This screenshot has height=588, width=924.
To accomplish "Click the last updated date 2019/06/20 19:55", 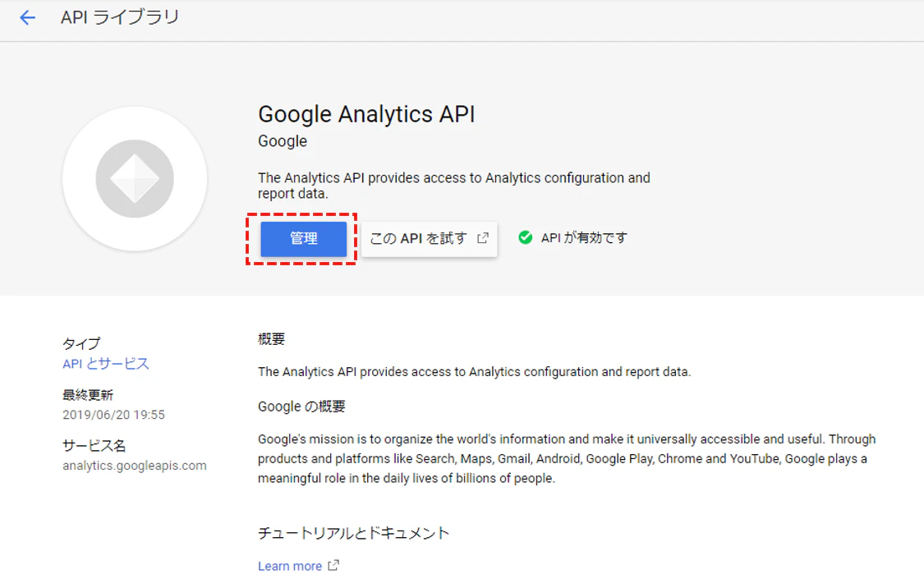I will (113, 415).
